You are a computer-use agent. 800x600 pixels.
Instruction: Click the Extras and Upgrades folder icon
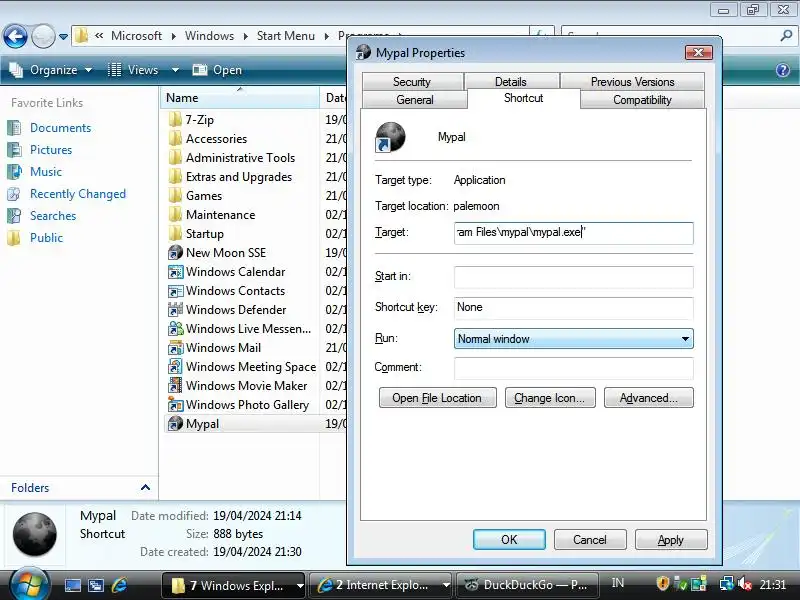(x=175, y=177)
